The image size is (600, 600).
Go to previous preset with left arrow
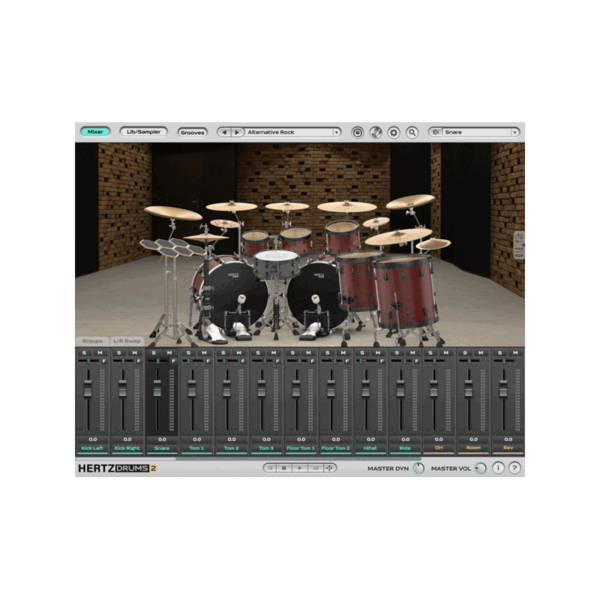click(225, 132)
